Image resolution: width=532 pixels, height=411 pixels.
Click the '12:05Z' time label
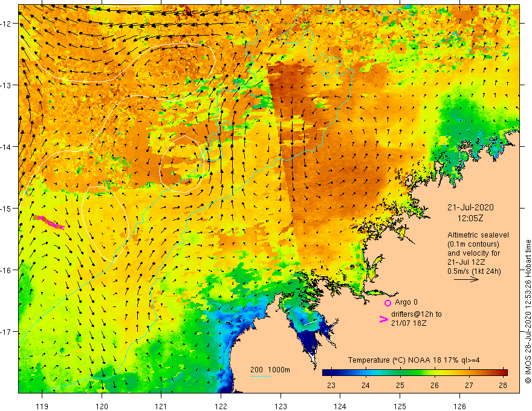[470, 218]
